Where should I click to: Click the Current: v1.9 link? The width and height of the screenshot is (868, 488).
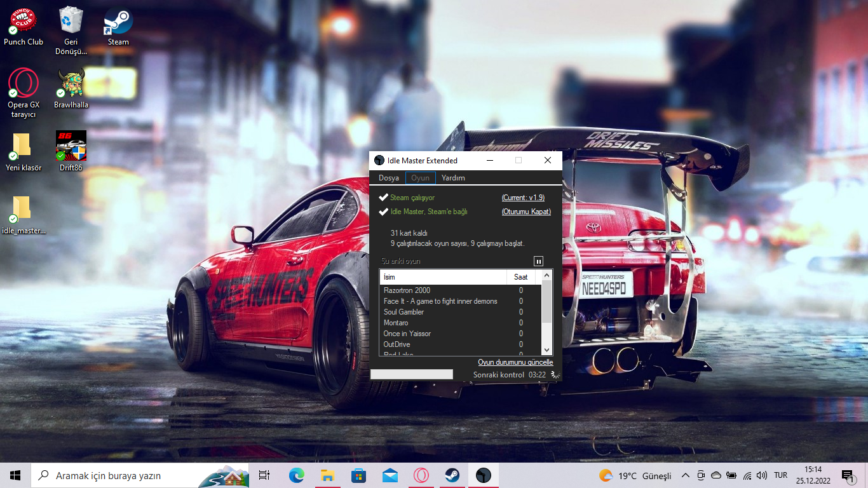pyautogui.click(x=523, y=198)
